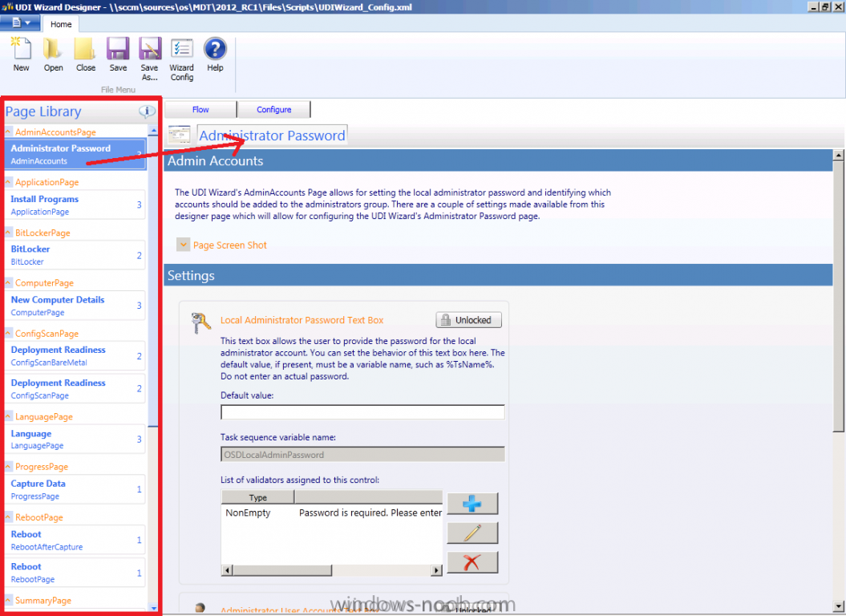
Task: Click the validator list horizontal scrollbar thumb
Action: coord(282,570)
